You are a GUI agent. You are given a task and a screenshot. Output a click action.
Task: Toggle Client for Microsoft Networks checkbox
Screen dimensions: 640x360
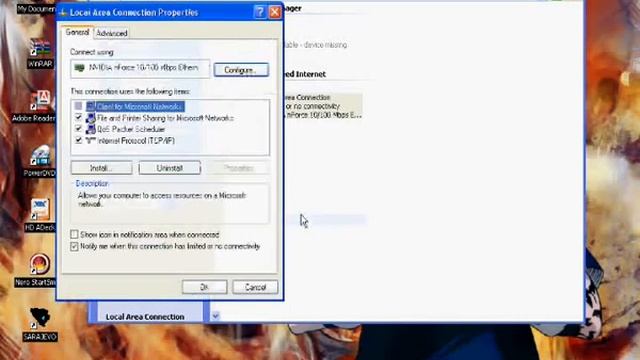click(78, 106)
